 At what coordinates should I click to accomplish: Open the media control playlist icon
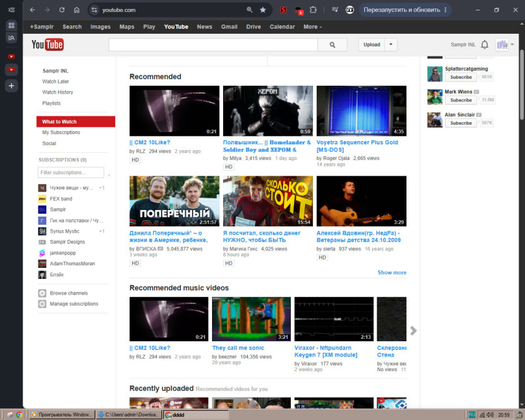[x=335, y=10]
